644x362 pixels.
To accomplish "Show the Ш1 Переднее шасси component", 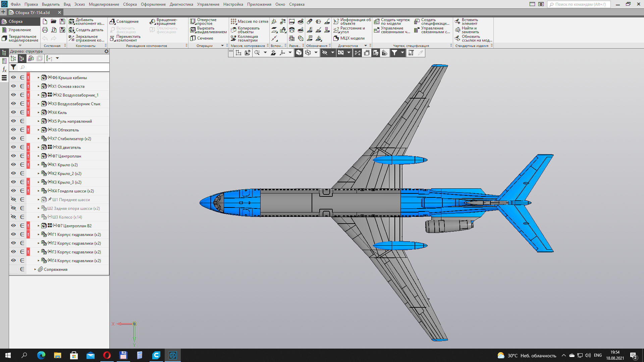I will 13,199.
